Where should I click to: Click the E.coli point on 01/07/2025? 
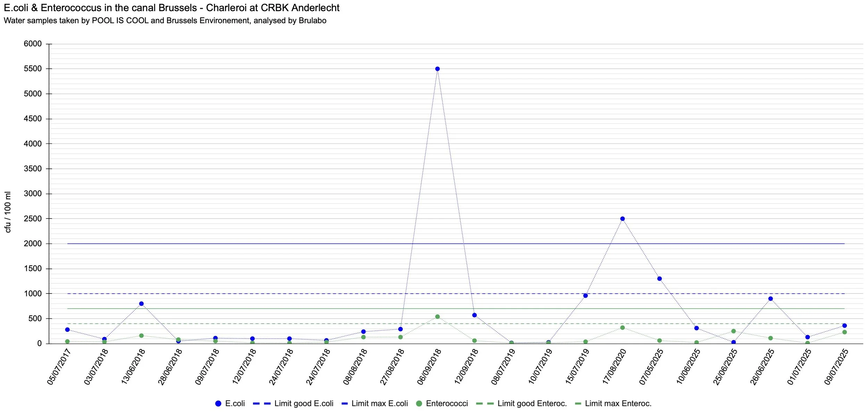tap(808, 337)
